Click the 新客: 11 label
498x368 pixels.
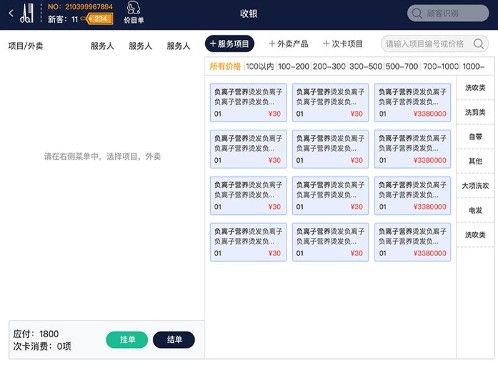coord(63,19)
